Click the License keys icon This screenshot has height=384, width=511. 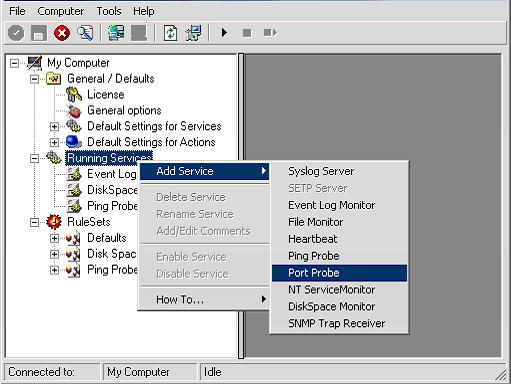pos(74,94)
